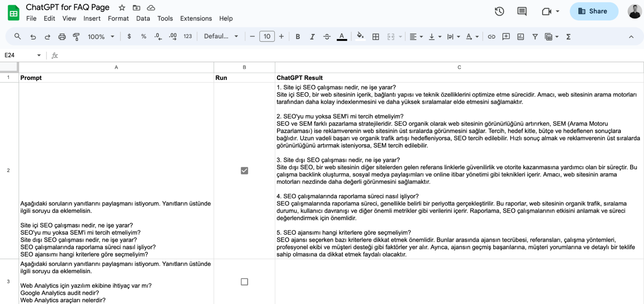Image resolution: width=644 pixels, height=304 pixels.
Task: Uncheck the Run checkbox in row 2
Action: [x=245, y=171]
